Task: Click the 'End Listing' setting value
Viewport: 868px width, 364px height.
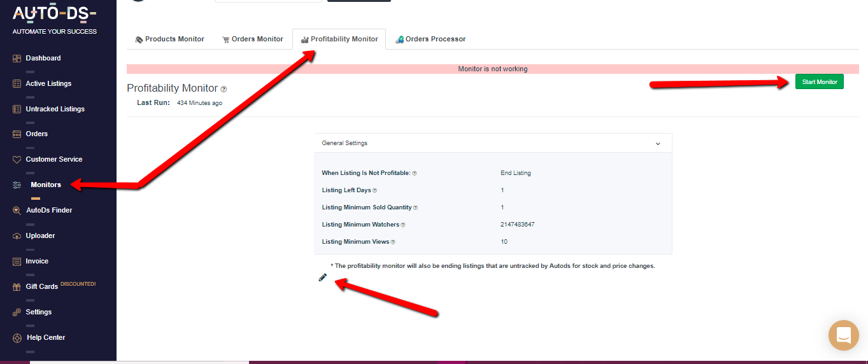Action: click(x=516, y=173)
